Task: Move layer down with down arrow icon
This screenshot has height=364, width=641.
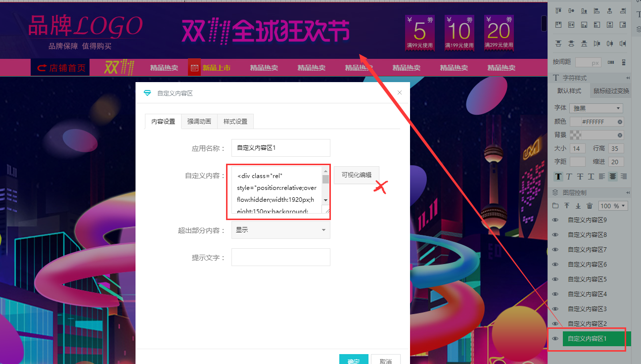Action: (x=578, y=206)
